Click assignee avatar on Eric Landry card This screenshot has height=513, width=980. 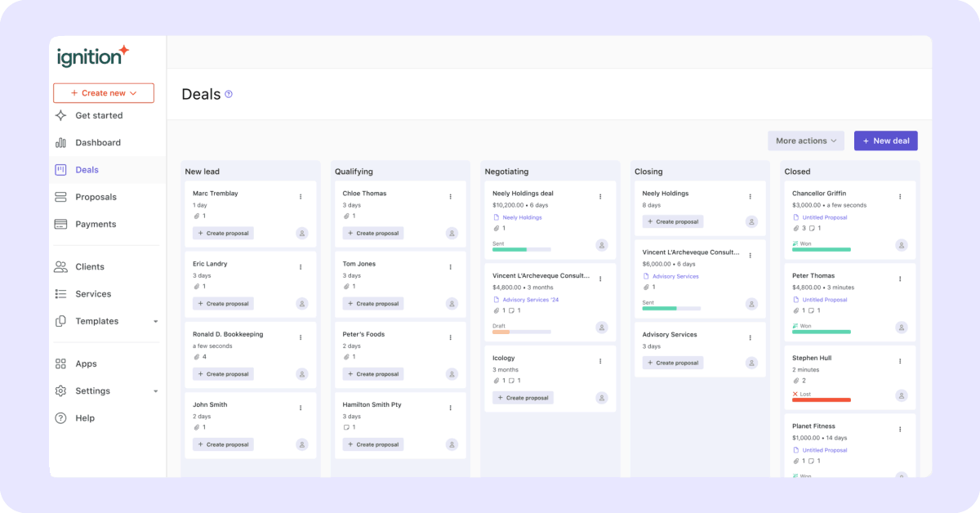[x=302, y=304]
